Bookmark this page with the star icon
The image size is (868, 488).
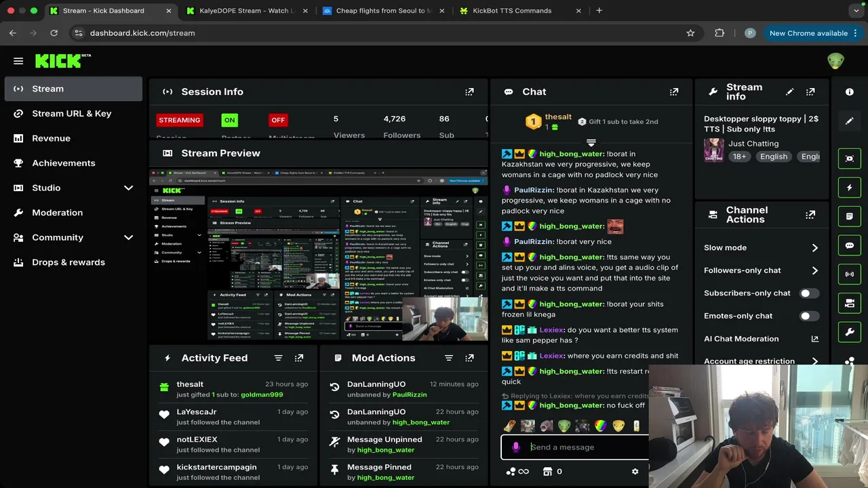[x=690, y=33]
